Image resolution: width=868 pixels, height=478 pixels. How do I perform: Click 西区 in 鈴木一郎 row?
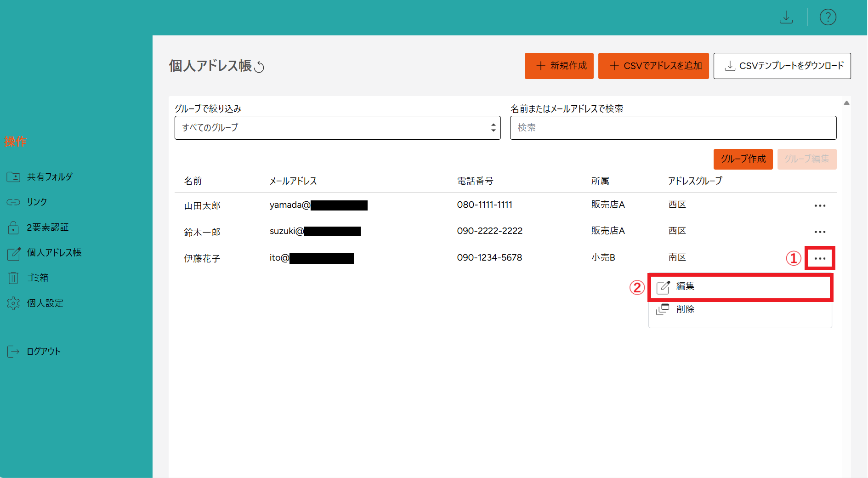(x=677, y=231)
